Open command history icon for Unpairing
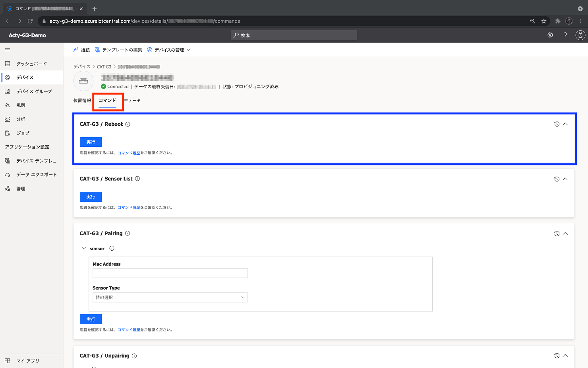 (x=557, y=356)
